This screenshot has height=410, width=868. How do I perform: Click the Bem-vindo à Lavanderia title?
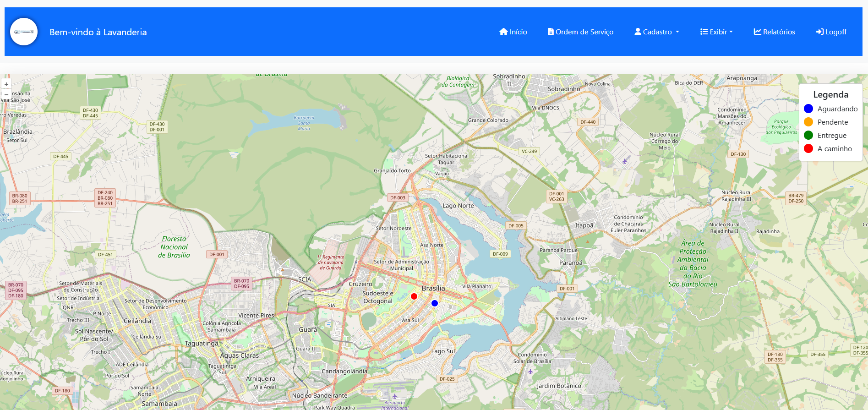tap(98, 32)
